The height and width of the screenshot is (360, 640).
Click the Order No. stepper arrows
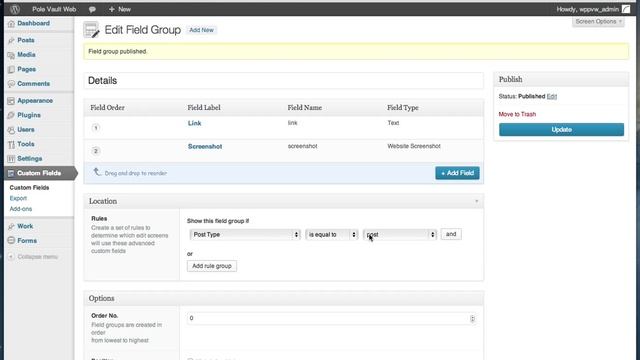click(472, 319)
